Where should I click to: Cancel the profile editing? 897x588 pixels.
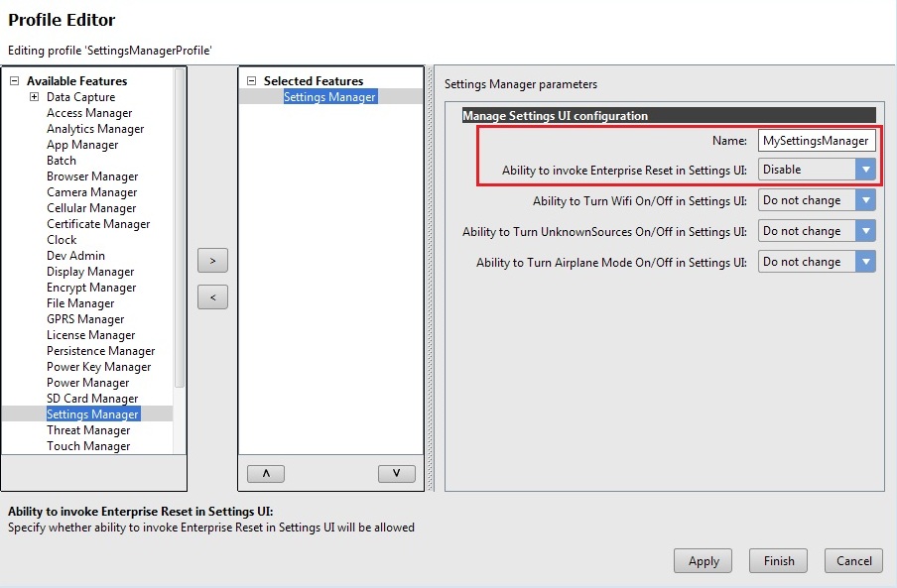coord(853,560)
